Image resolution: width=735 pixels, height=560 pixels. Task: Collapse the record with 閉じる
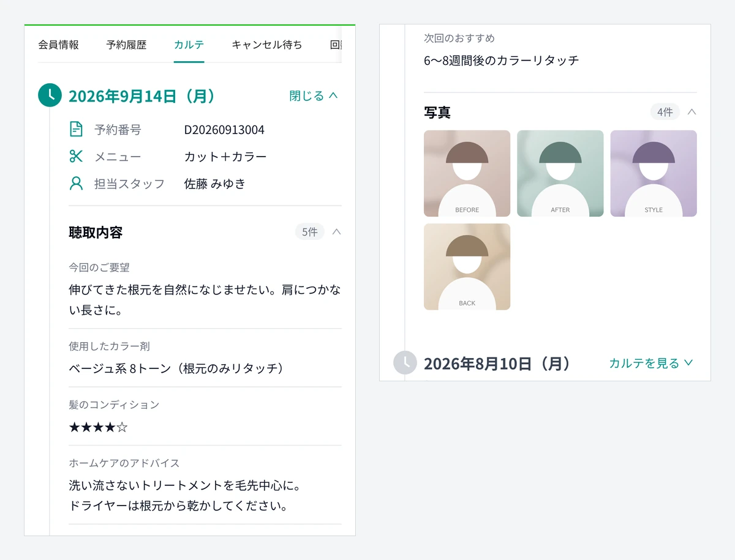[x=314, y=95]
